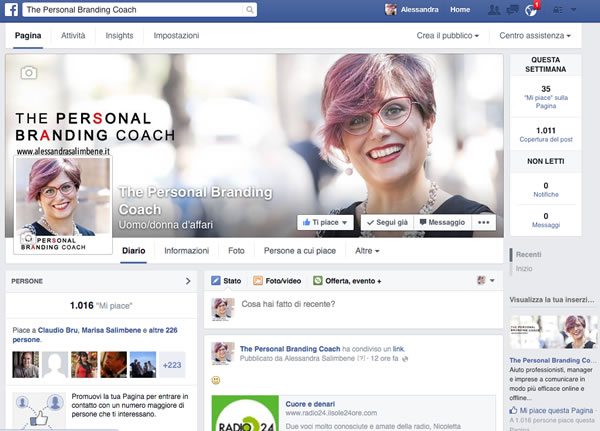
Task: Expand the Persone panel chevron
Action: (x=188, y=281)
